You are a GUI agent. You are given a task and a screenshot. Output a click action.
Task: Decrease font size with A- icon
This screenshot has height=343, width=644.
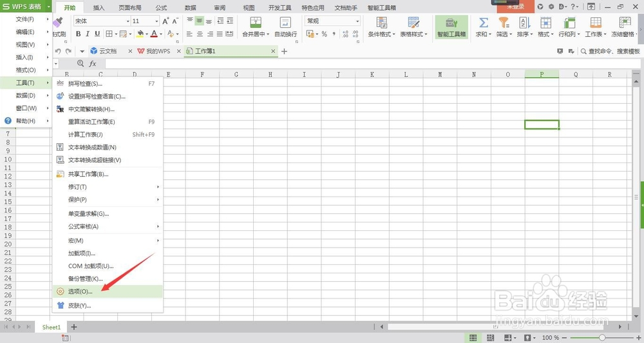[175, 21]
